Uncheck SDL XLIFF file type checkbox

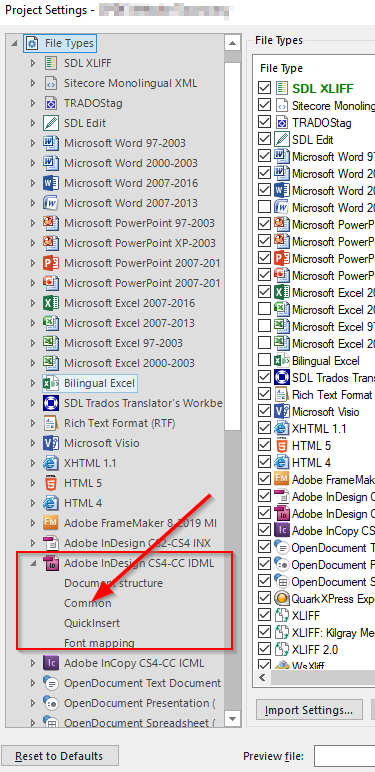264,88
